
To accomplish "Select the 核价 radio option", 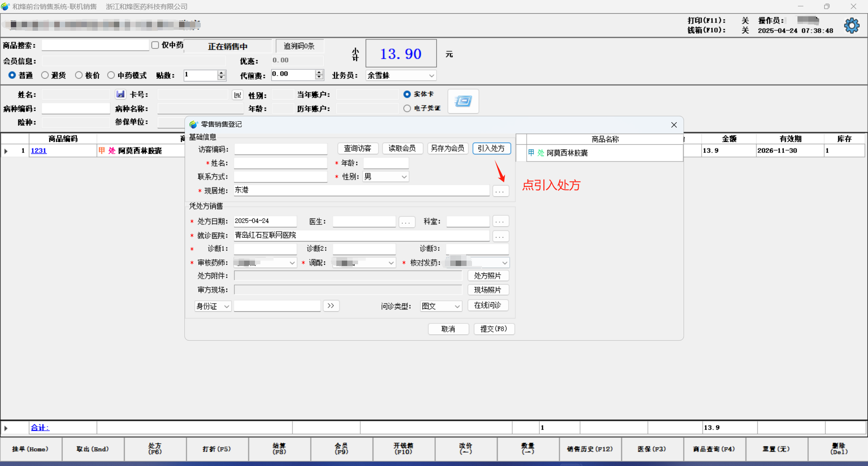I will (x=79, y=75).
